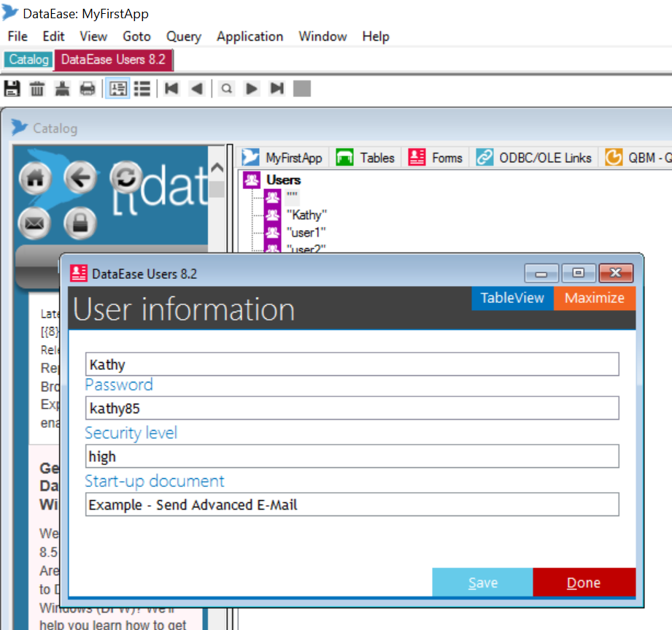The width and height of the screenshot is (672, 630).
Task: Click the gray stop square in toolbar
Action: coord(302,89)
